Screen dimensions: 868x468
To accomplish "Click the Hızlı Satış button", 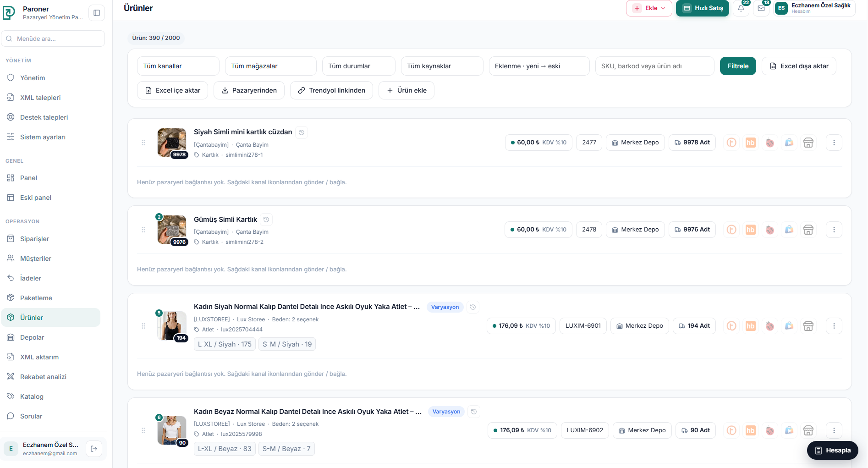I will [x=703, y=8].
